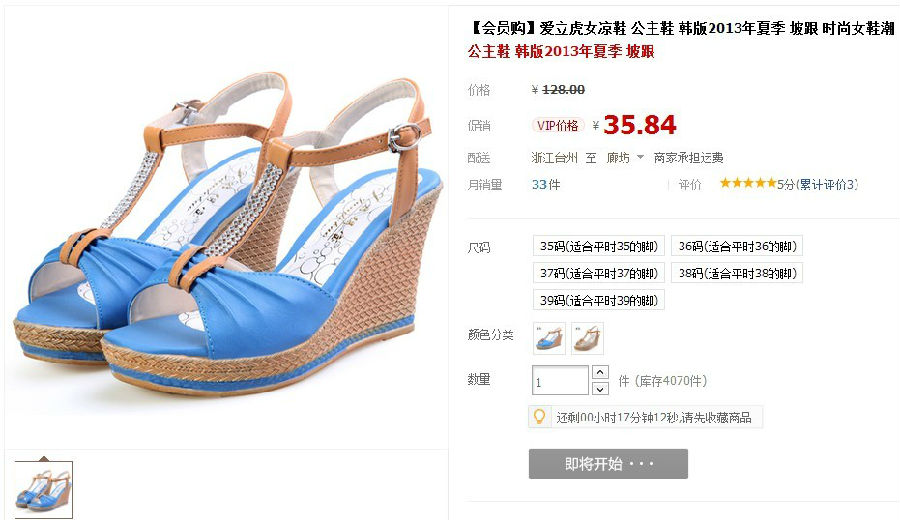Choose size 38码 option
The height and width of the screenshot is (520, 900).
(x=738, y=273)
